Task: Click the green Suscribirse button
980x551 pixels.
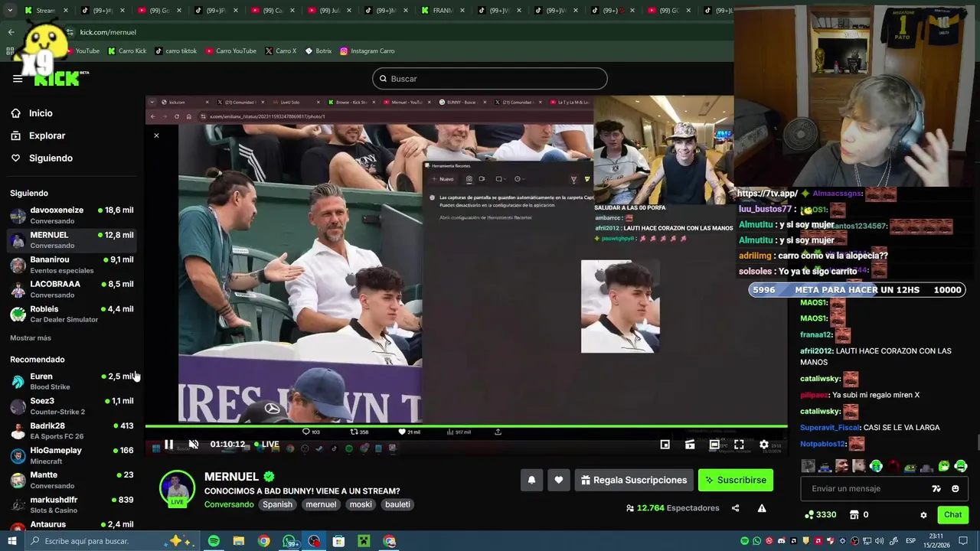Action: click(x=736, y=480)
